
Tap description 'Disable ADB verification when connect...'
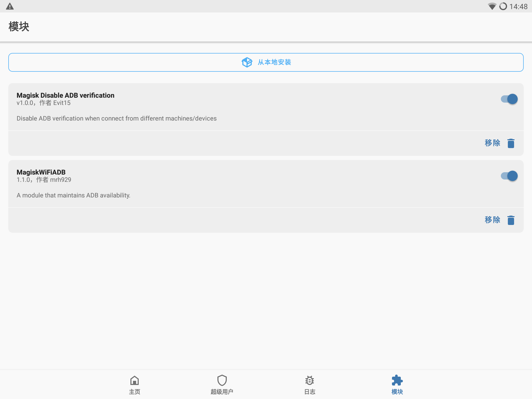pos(117,118)
